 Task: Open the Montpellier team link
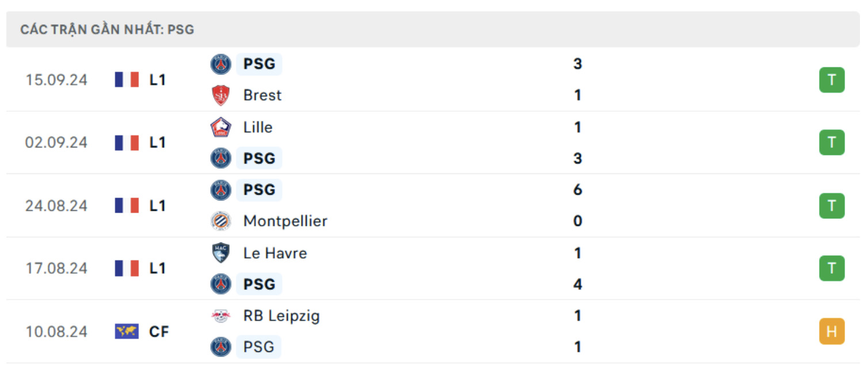285,221
